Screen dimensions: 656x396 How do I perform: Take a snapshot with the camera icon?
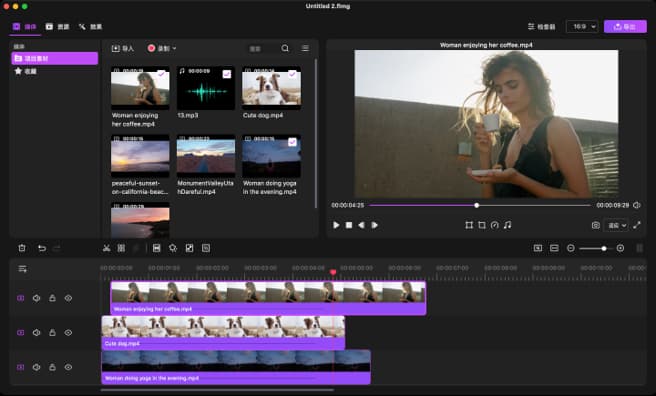pos(596,225)
